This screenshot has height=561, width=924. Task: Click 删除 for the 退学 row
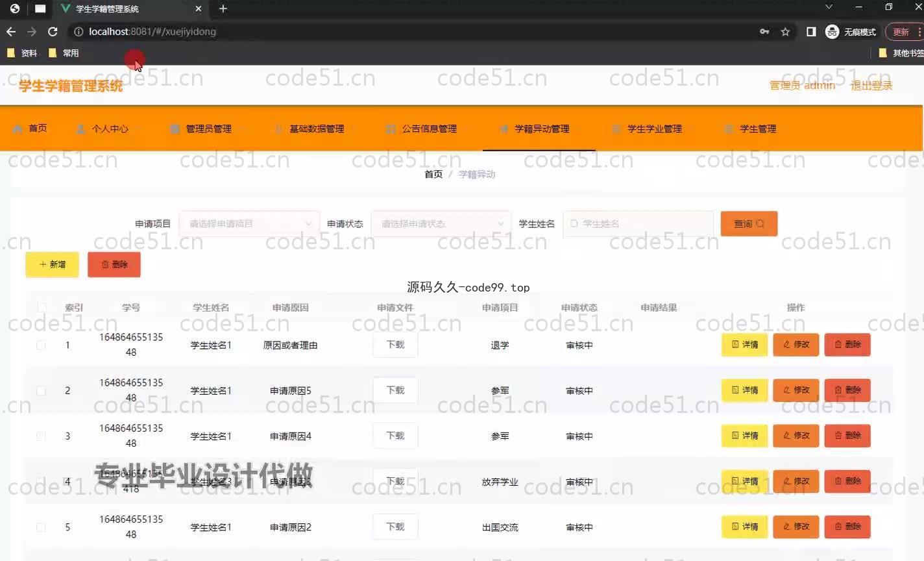coord(847,345)
